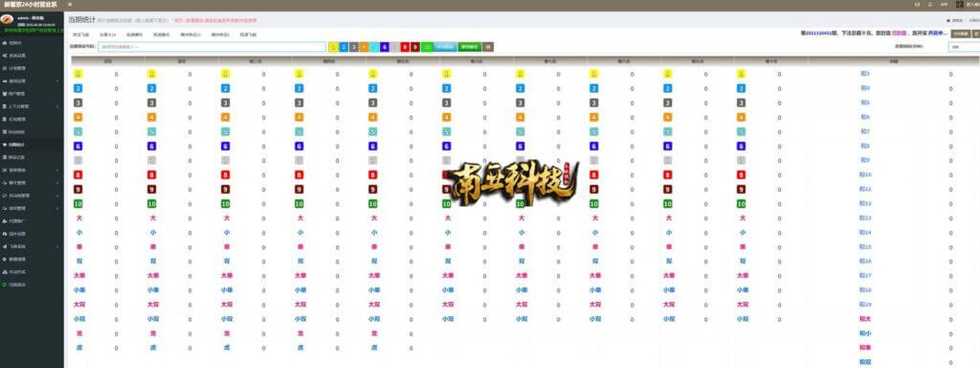Viewport: 980px width, 368px height.
Task: Open the QR code icon in header
Action: [x=959, y=5]
